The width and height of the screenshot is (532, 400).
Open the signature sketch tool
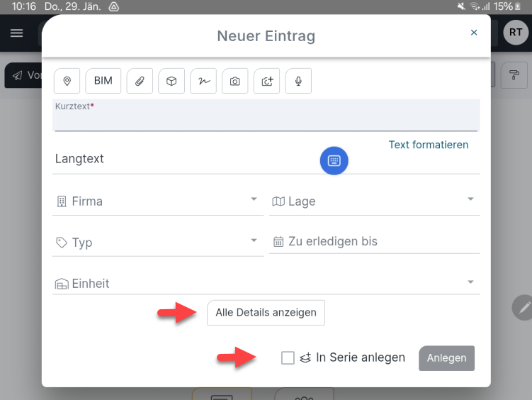203,82
